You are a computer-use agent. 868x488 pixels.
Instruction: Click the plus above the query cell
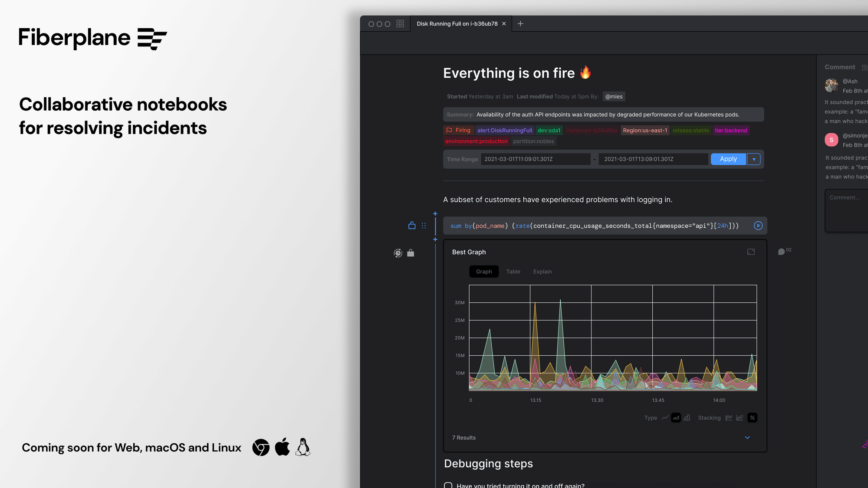click(435, 214)
